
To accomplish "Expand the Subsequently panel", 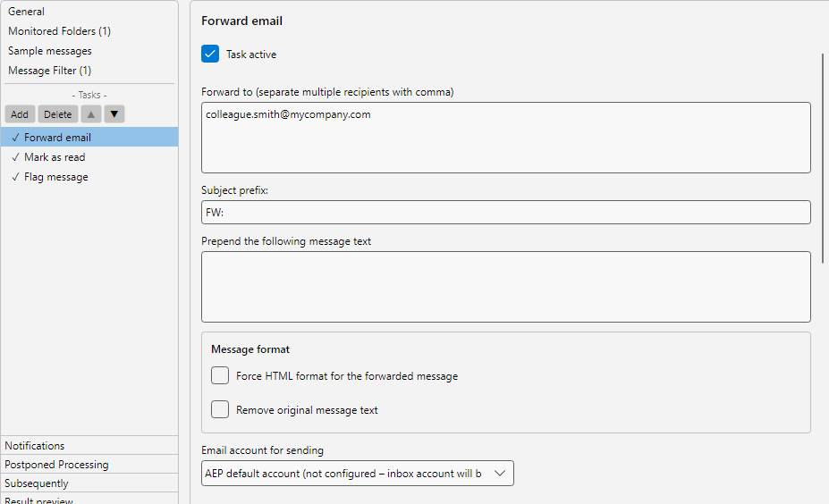I will coord(89,483).
